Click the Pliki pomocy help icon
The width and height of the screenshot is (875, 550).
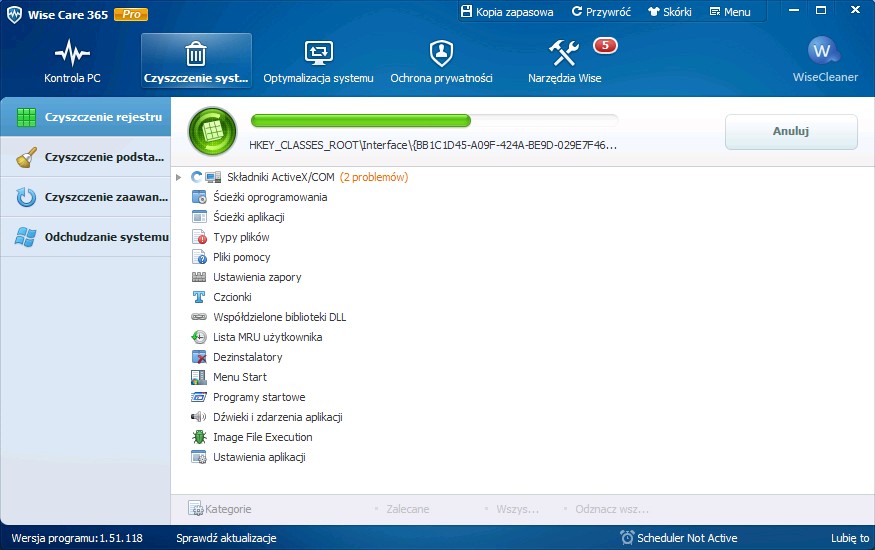(x=199, y=257)
